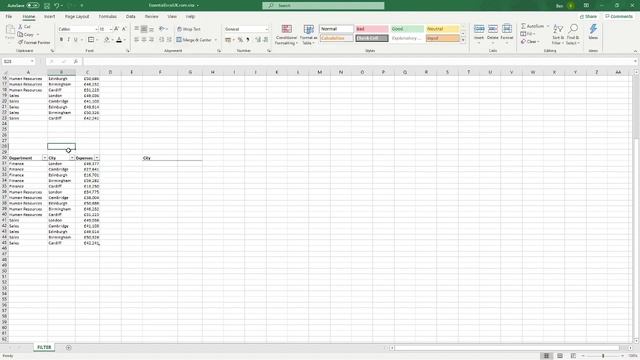Image resolution: width=640 pixels, height=360 pixels.
Task: Expand Merge & Center dropdown arrow
Action: pyautogui.click(x=216, y=40)
